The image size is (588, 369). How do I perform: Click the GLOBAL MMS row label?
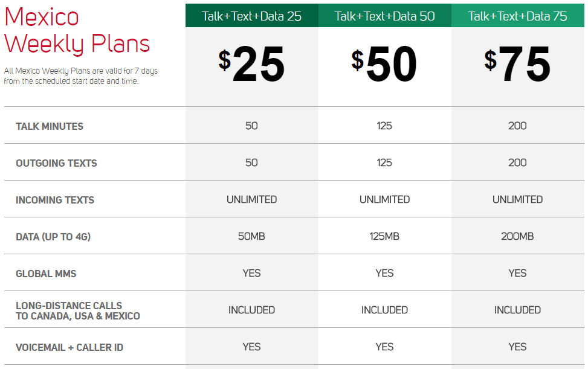[x=46, y=274]
